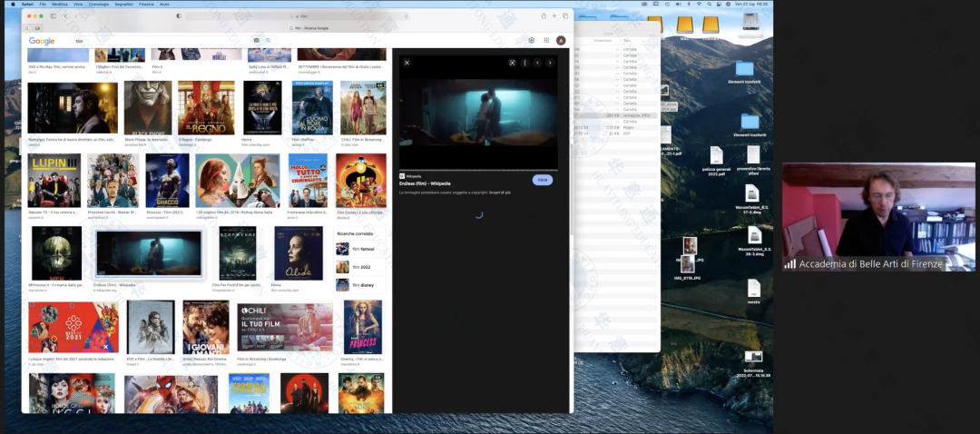
Task: Open the Google account avatar 'A'
Action: tap(562, 40)
